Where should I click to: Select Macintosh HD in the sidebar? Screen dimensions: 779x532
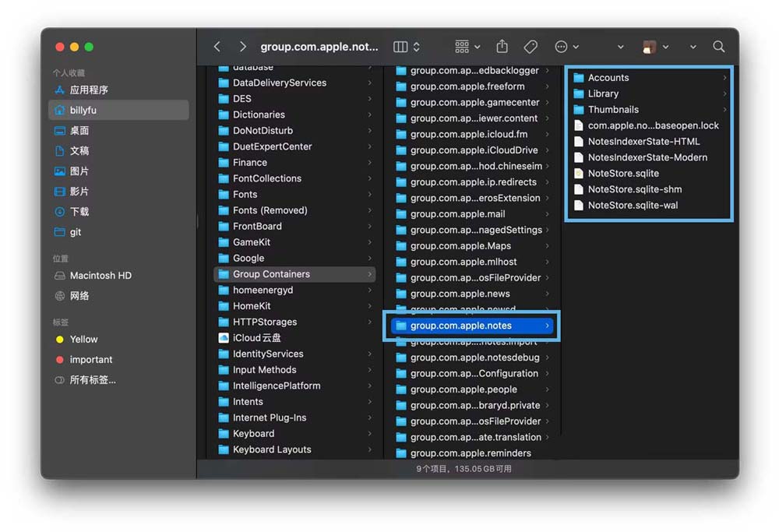(x=100, y=276)
